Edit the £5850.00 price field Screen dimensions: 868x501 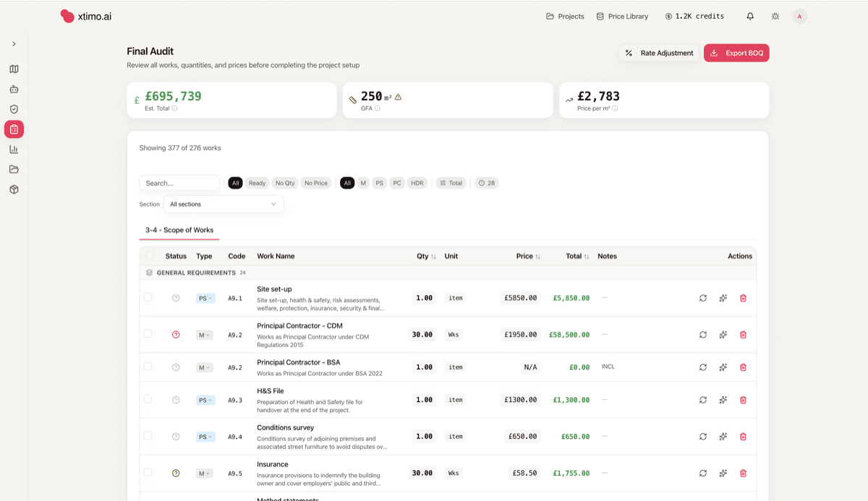521,298
